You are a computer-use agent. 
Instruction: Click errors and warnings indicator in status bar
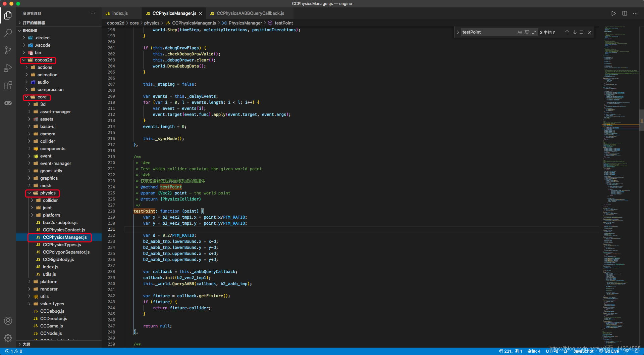pos(14,351)
